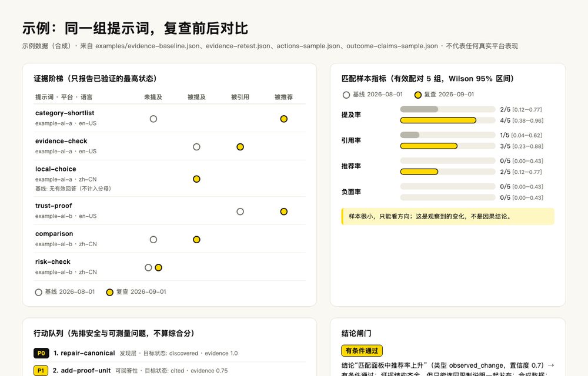This screenshot has height=376, width=588.
Task: Click the 4/5 [0.38–0.96] value
Action: 522,120
